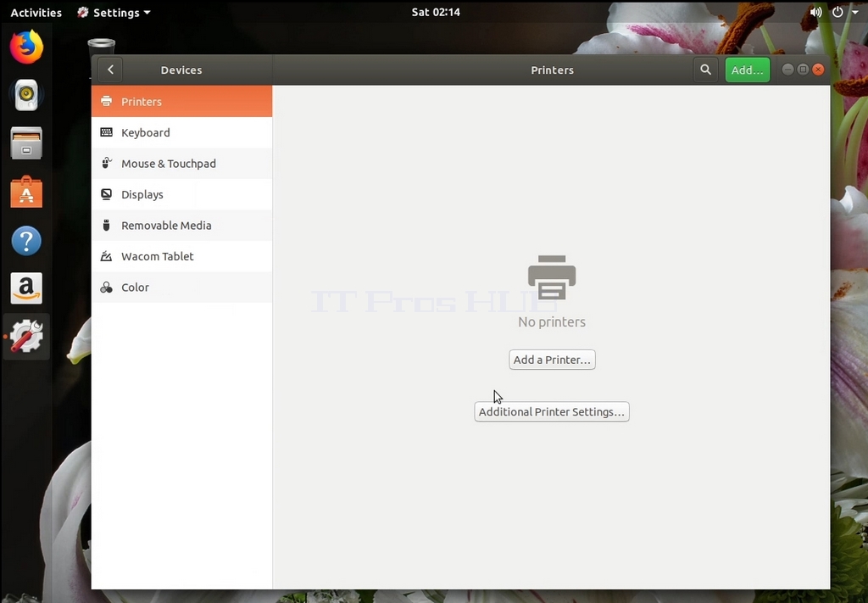Open the clock showing Sat 02:14
This screenshot has width=868, height=603.
point(436,12)
